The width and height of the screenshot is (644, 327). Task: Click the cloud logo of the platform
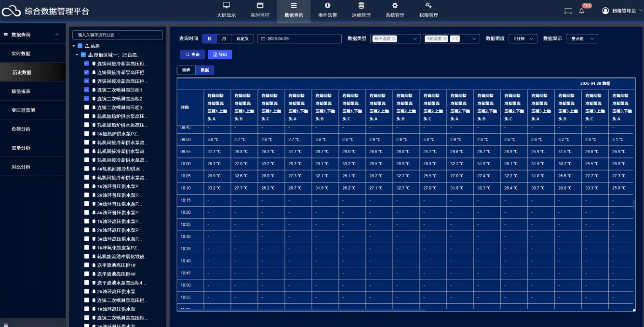tap(12, 11)
